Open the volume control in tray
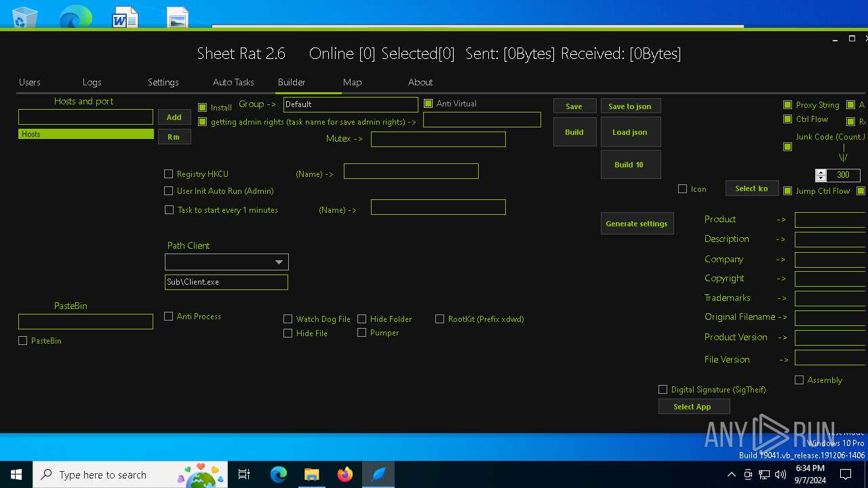868x488 pixels. tap(781, 474)
